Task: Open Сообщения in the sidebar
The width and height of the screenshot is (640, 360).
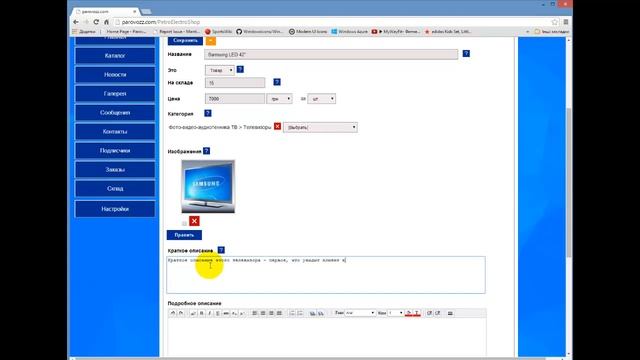Action: (115, 113)
